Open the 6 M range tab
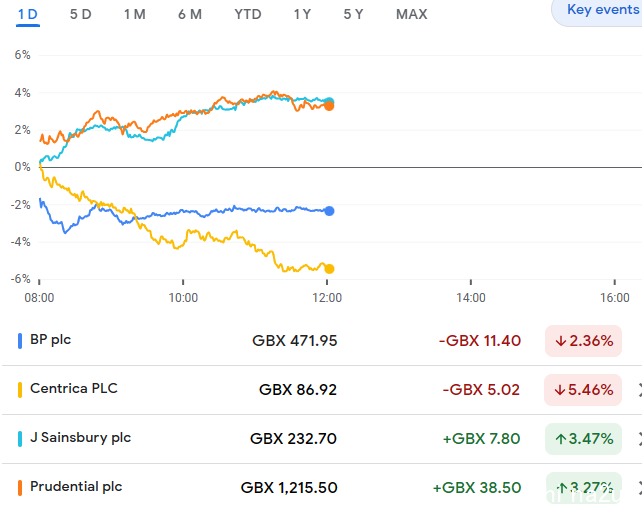 click(190, 14)
